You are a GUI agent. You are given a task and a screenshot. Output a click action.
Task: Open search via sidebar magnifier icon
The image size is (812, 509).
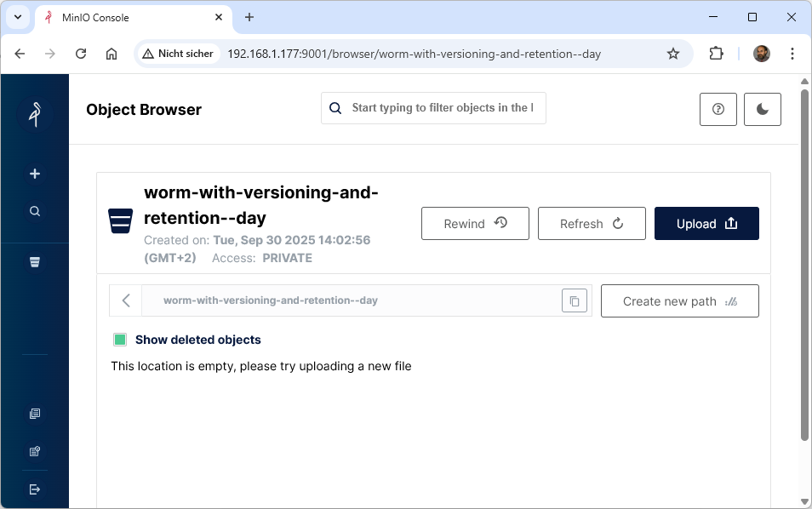(x=35, y=211)
